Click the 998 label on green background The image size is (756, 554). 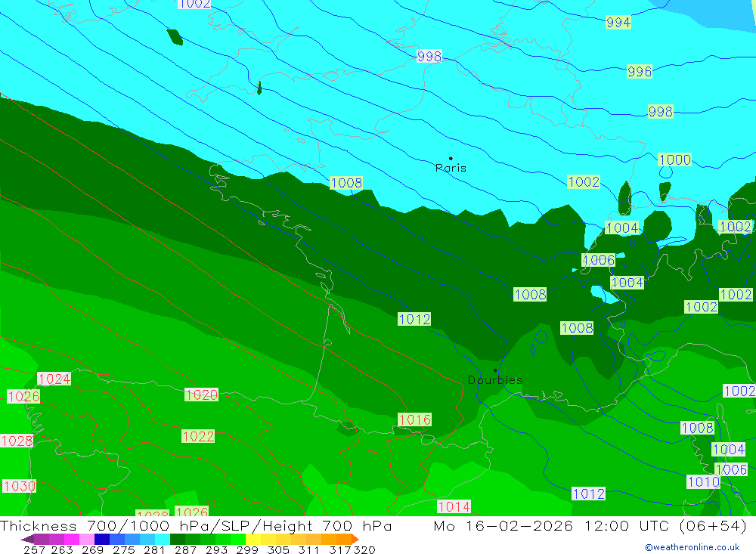660,111
